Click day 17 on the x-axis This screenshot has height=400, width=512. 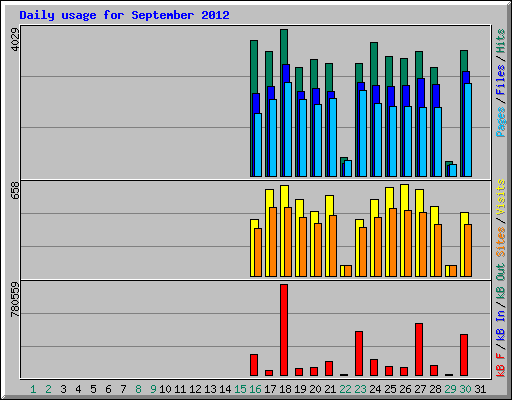[270, 389]
